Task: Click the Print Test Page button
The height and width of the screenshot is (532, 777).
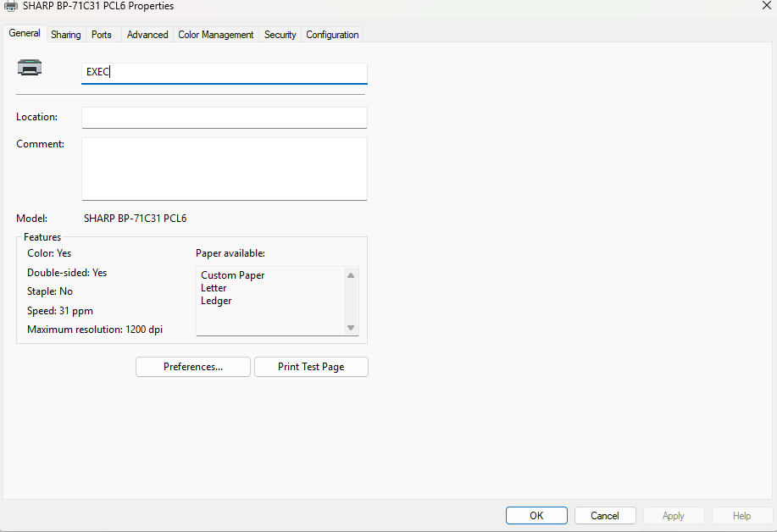Action: pyautogui.click(x=311, y=367)
